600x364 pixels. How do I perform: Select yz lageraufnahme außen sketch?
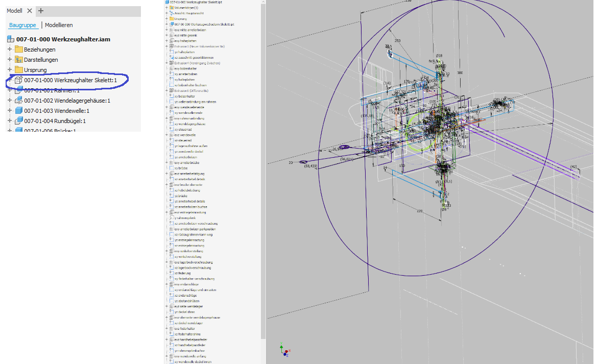[x=191, y=146]
